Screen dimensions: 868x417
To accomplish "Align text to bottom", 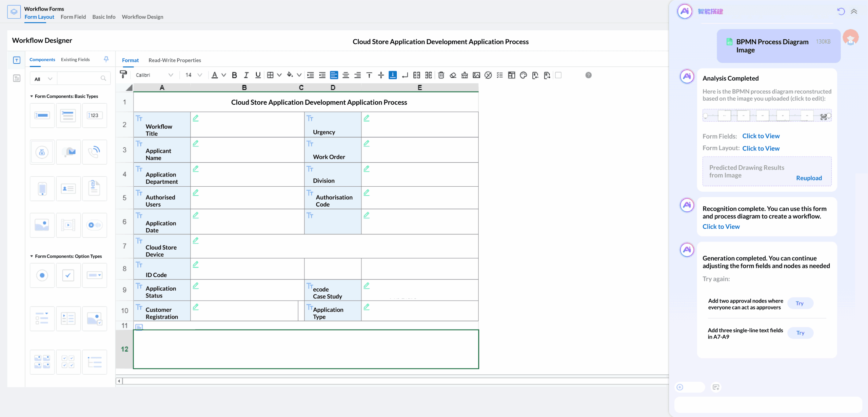I will (393, 75).
